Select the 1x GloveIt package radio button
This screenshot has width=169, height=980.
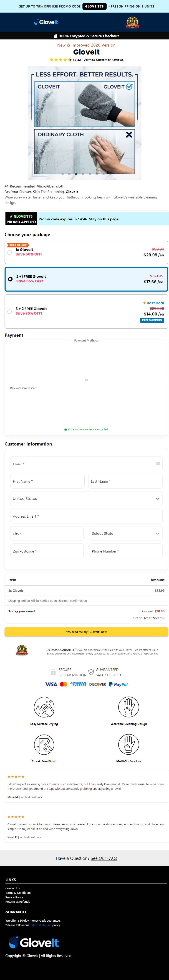click(10, 252)
